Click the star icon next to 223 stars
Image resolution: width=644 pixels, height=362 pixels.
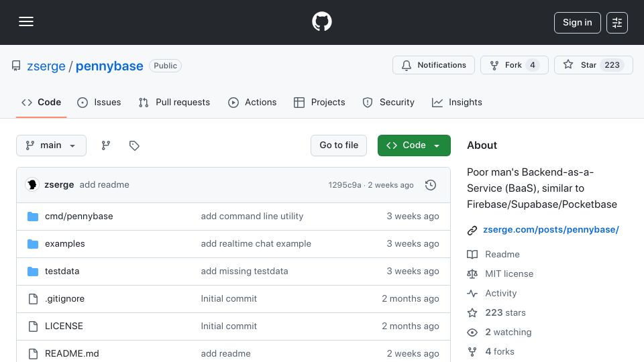(x=472, y=313)
